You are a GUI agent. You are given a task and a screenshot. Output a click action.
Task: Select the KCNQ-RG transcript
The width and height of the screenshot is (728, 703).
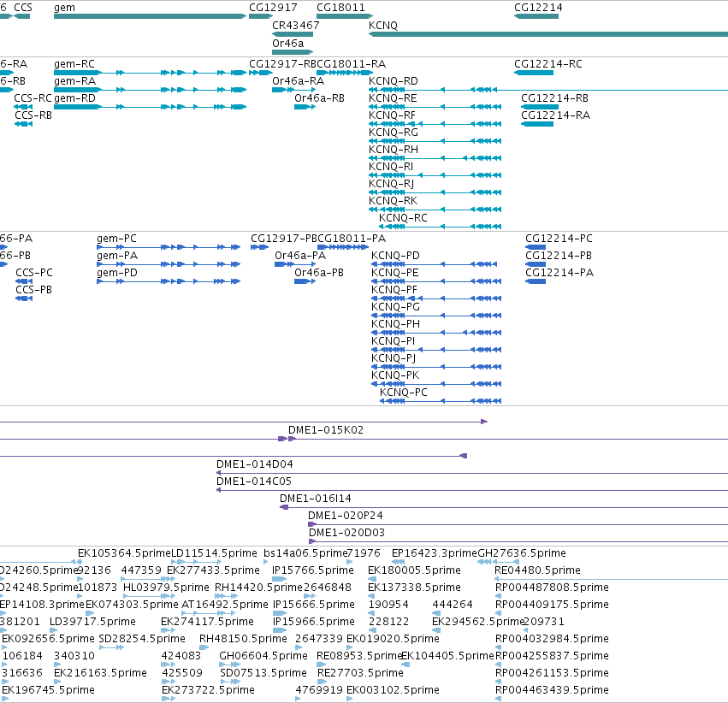(x=394, y=133)
